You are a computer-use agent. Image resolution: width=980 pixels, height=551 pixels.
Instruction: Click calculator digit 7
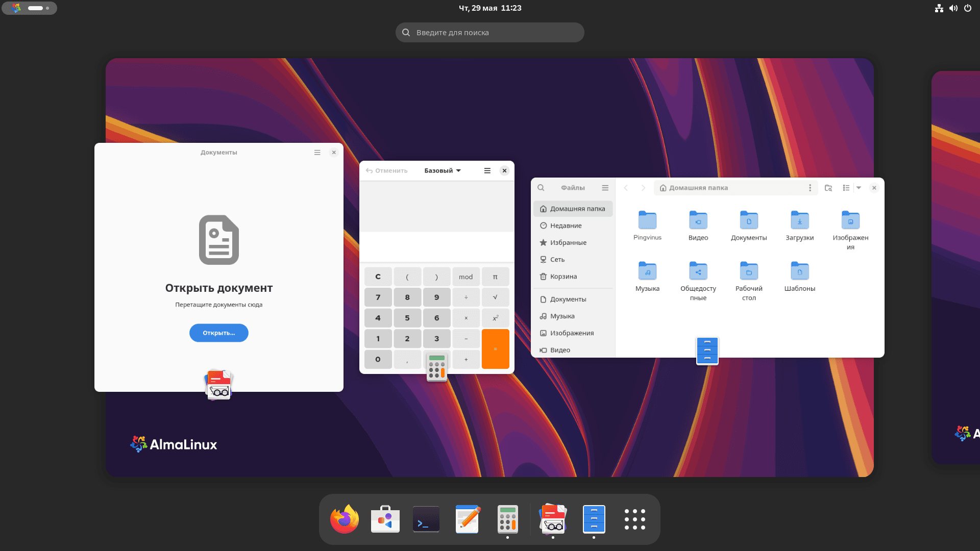point(378,297)
